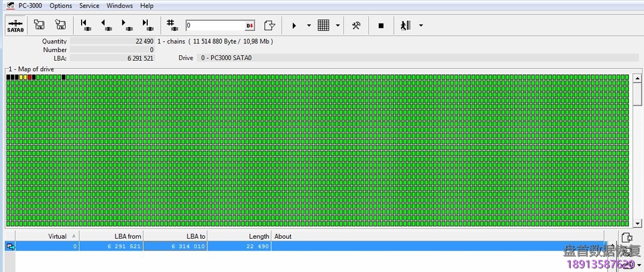Click the Length cell 22 490
644x272 pixels.
(239, 247)
